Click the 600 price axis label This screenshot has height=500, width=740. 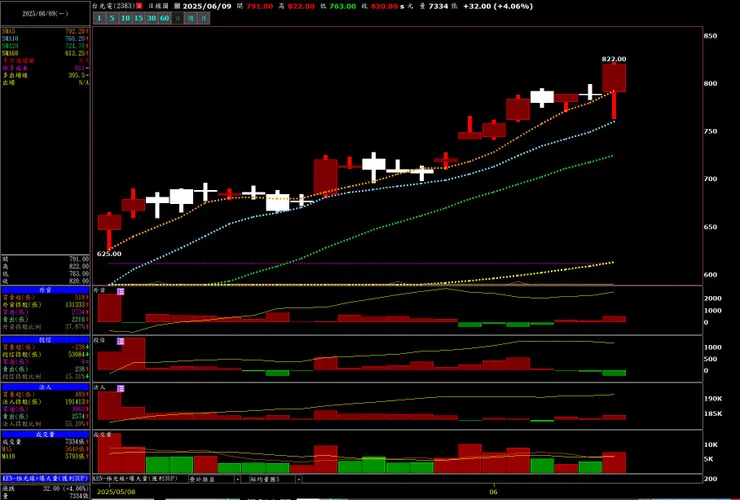click(x=710, y=274)
